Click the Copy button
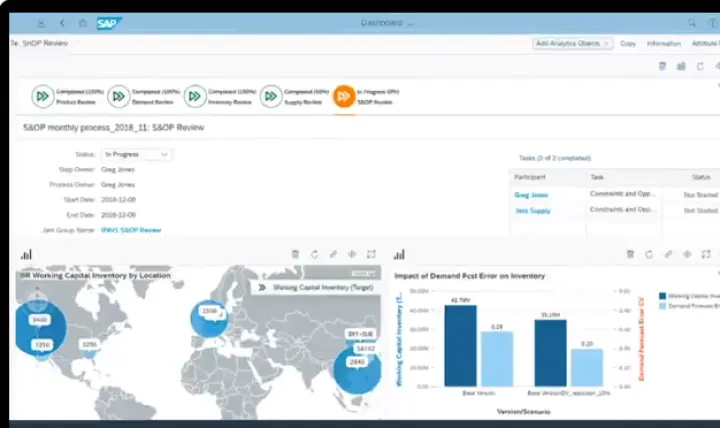Viewport: 720px width, 428px height. coord(628,43)
